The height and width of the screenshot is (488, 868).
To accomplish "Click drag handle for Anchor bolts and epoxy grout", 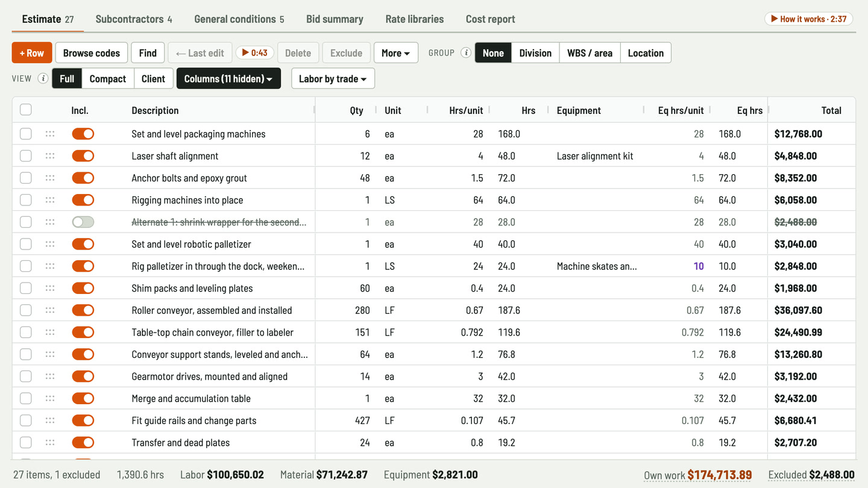I will point(50,178).
